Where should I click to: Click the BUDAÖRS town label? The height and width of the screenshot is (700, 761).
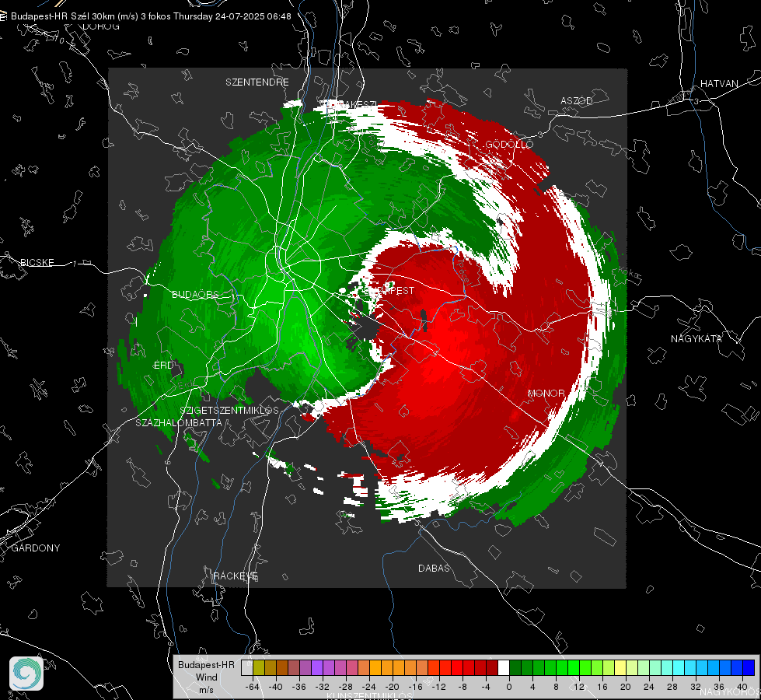[195, 295]
